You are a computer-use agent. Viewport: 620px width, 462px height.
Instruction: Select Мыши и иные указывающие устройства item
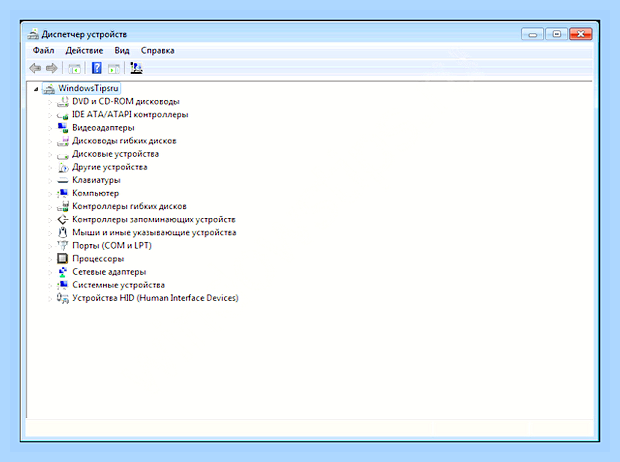(x=154, y=233)
